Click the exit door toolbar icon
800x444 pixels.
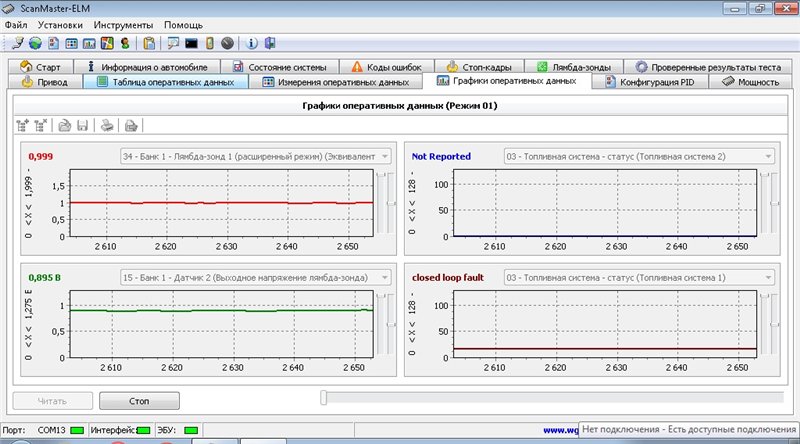click(x=270, y=43)
